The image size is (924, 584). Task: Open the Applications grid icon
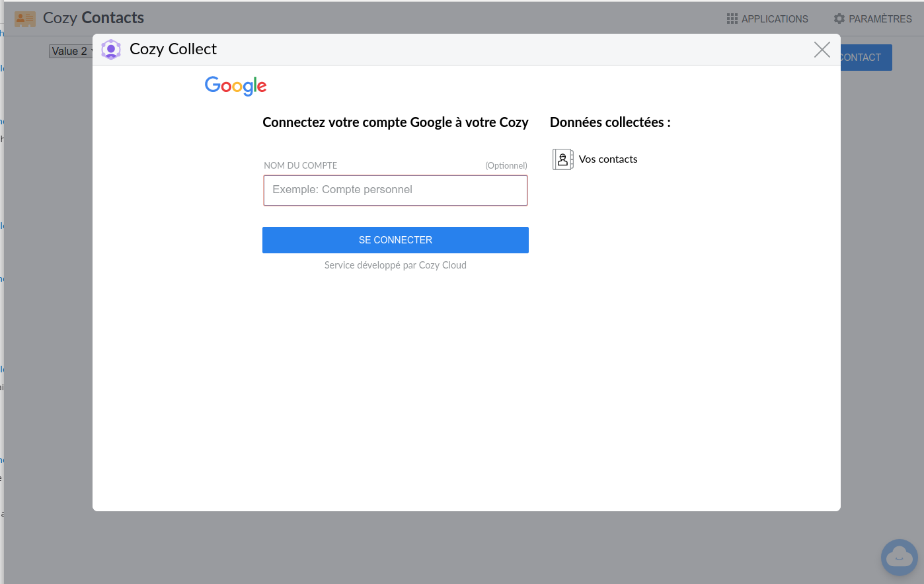point(732,19)
